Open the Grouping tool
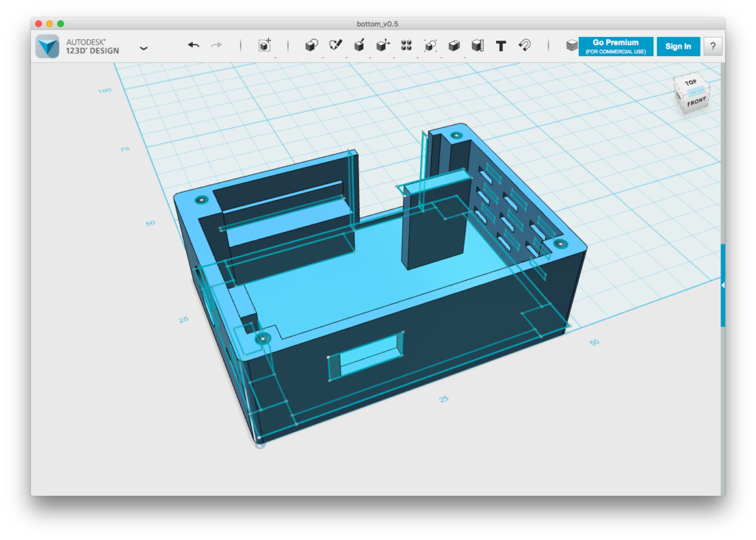 point(430,46)
